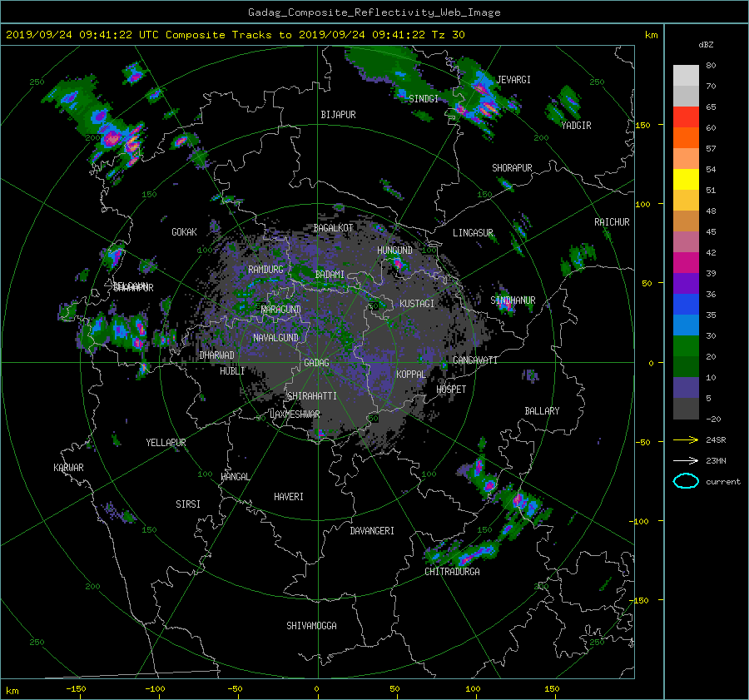The width and height of the screenshot is (749, 700).
Task: Click the KARWAR city label
Action: (x=69, y=468)
